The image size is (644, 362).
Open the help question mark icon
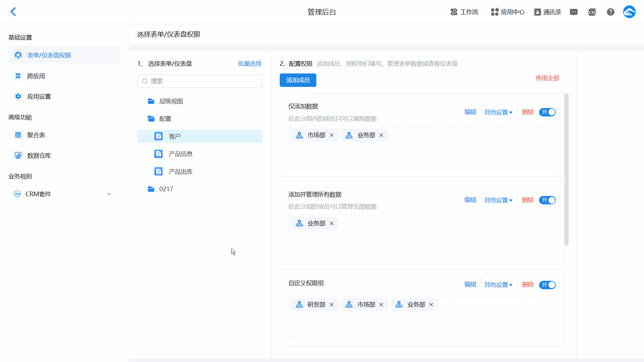point(610,12)
